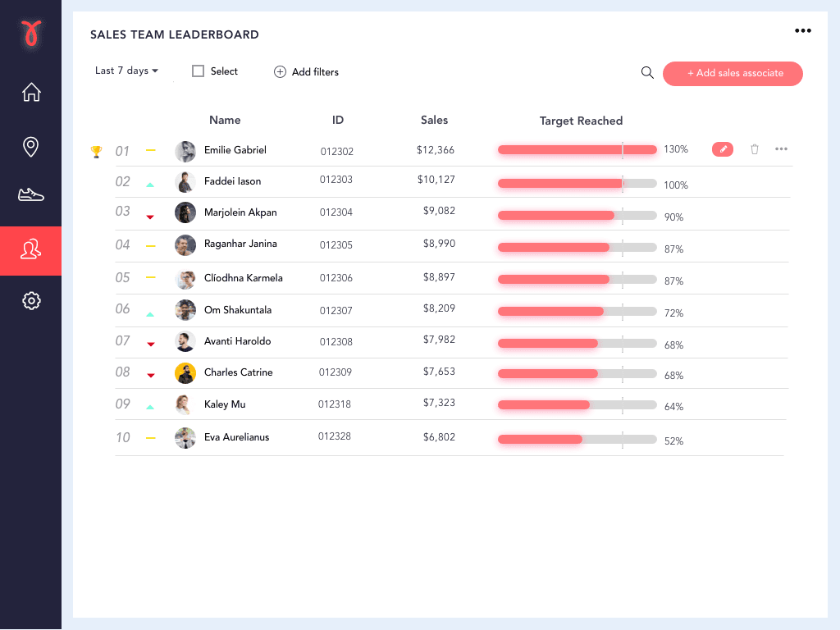Click the trophy icon beside rank 01
Viewport: 840px width, 630px height.
tap(96, 151)
